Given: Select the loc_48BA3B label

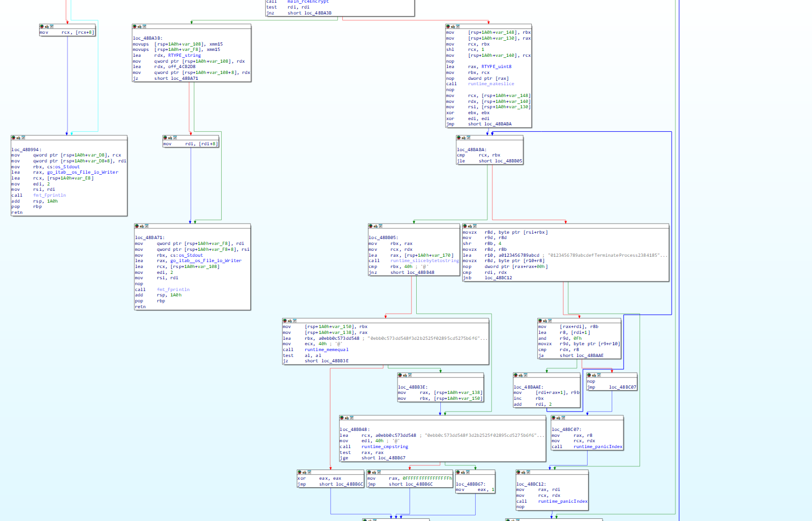Looking at the screenshot, I should coord(147,38).
